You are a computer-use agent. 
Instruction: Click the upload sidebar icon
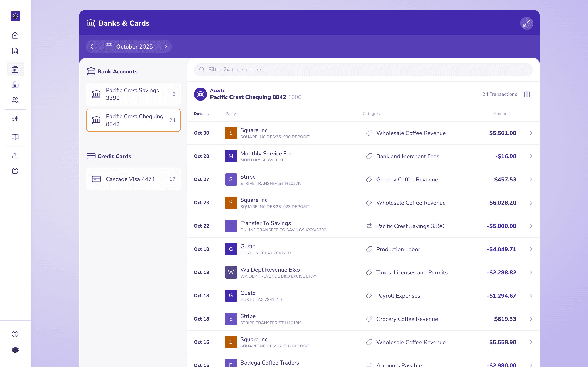(x=15, y=155)
